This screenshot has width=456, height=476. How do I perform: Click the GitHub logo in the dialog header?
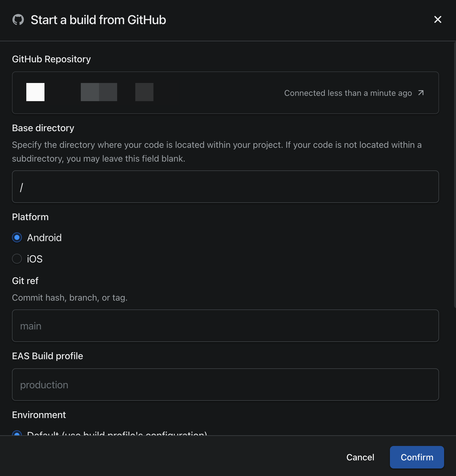point(18,20)
